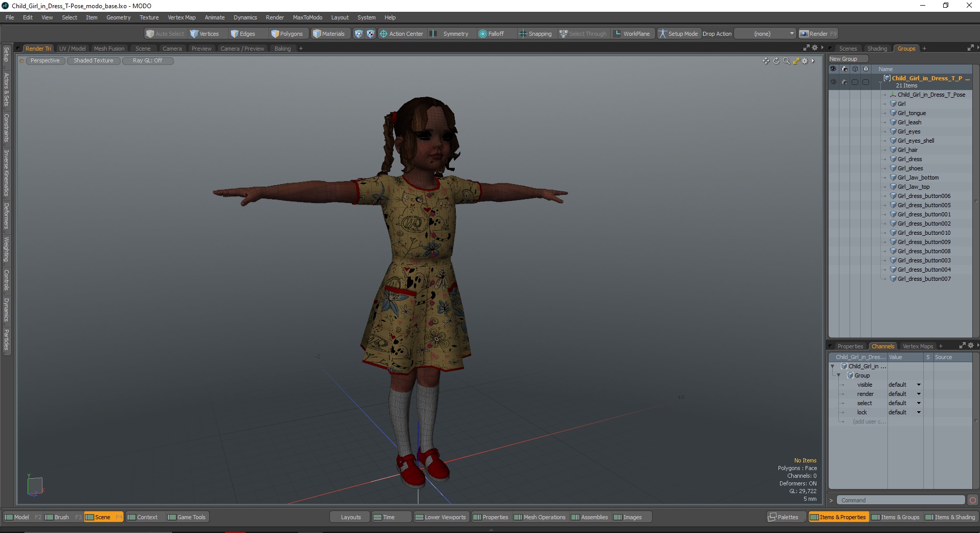
Task: Select Girl_hair item in the list
Action: [x=907, y=150]
